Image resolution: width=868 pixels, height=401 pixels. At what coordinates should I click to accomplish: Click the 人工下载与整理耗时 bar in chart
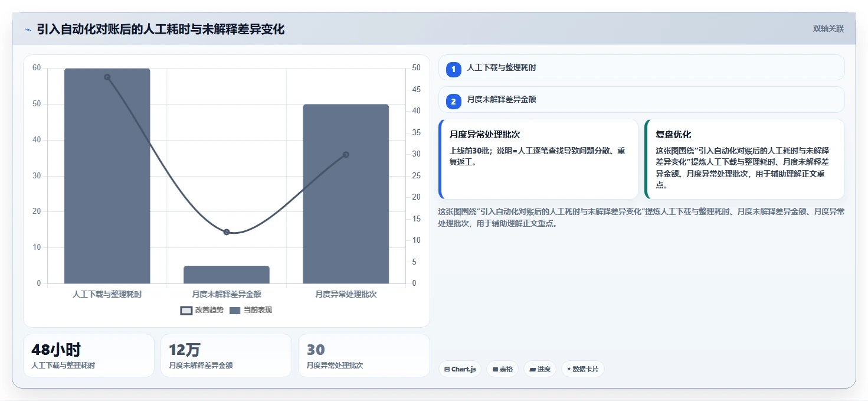[x=107, y=176]
